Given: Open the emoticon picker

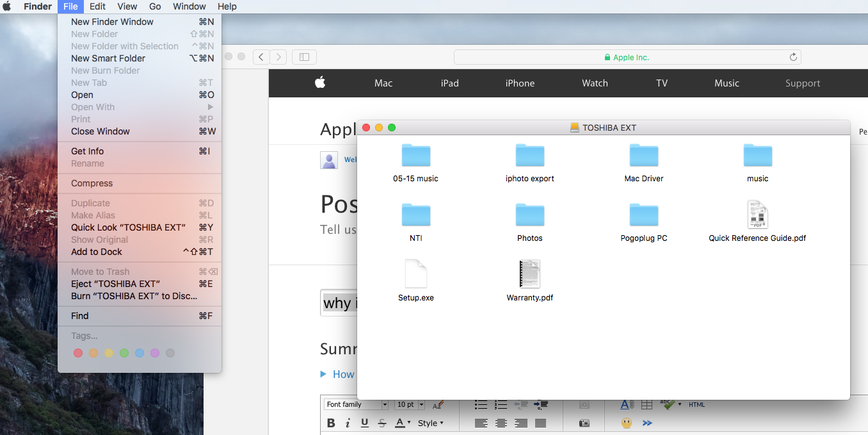Looking at the screenshot, I should [x=627, y=423].
